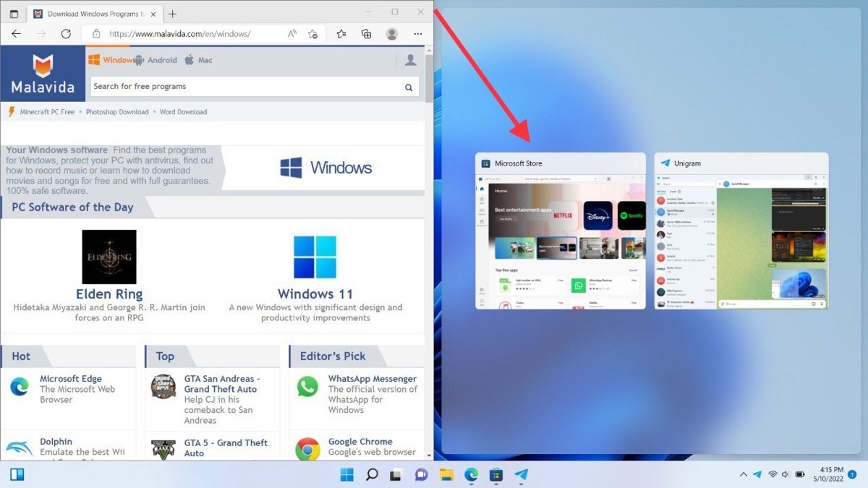The height and width of the screenshot is (488, 868).
Task: Open Microsoft Edge from taskbar
Action: (471, 475)
